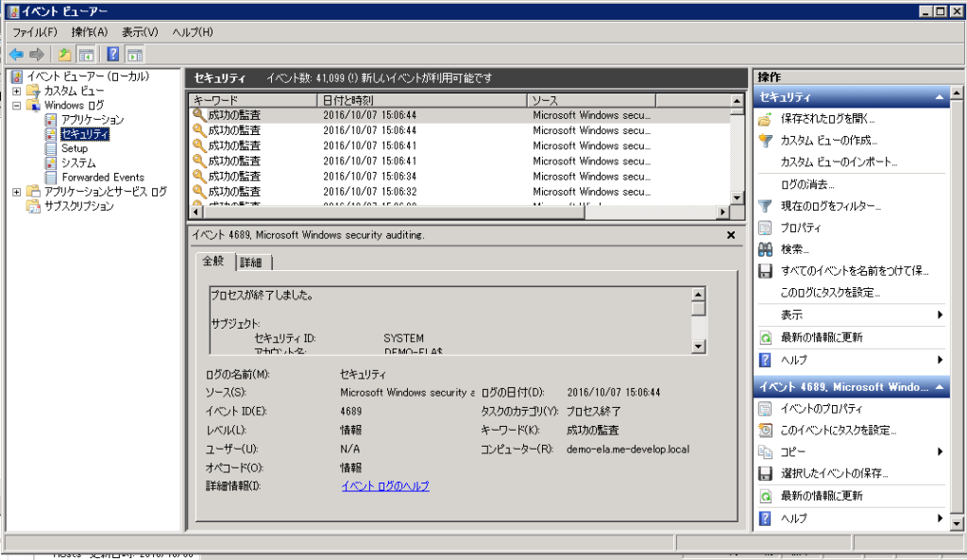This screenshot has height=560, width=967.
Task: Select the Forwarded Events log
Action: (102, 177)
